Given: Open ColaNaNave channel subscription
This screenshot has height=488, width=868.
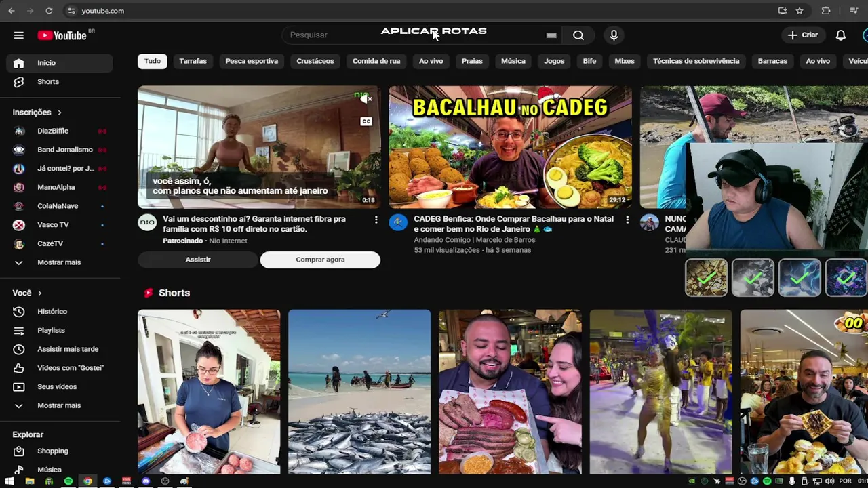Looking at the screenshot, I should [x=60, y=206].
